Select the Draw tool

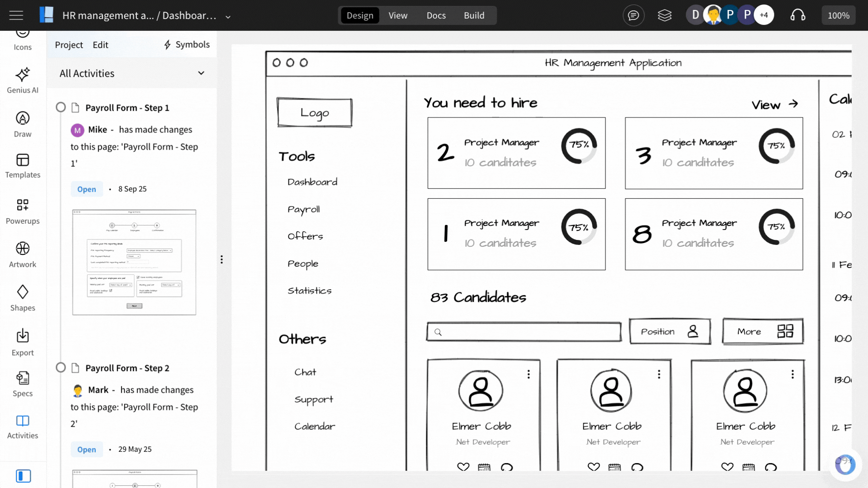[x=23, y=124]
